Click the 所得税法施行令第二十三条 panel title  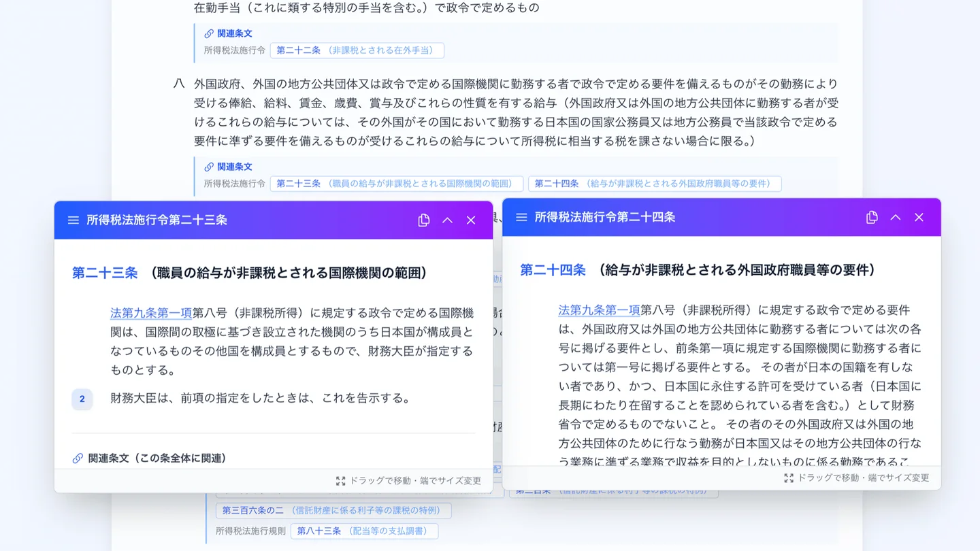coord(157,220)
